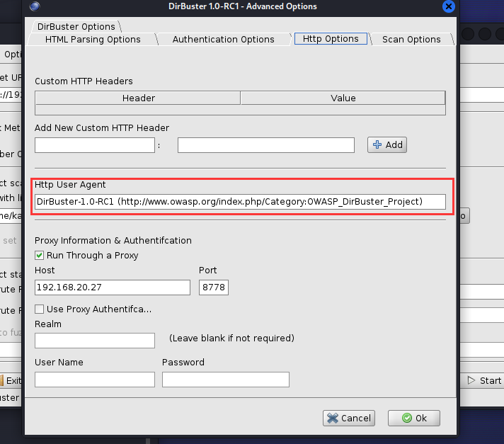
Task: Enable Use Proxy Authentication checkbox
Action: [x=39, y=309]
